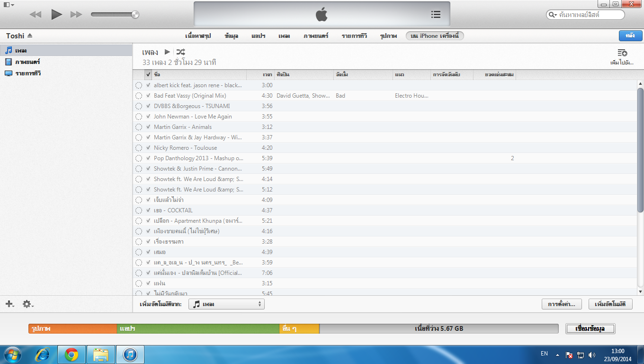Click the Action Center flag in system tray

pyautogui.click(x=570, y=355)
